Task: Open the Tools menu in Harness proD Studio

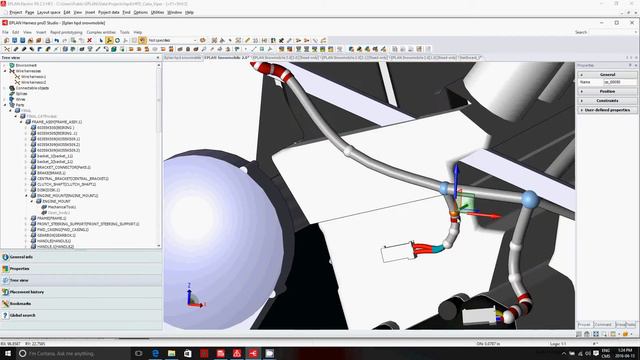Action: tap(124, 32)
